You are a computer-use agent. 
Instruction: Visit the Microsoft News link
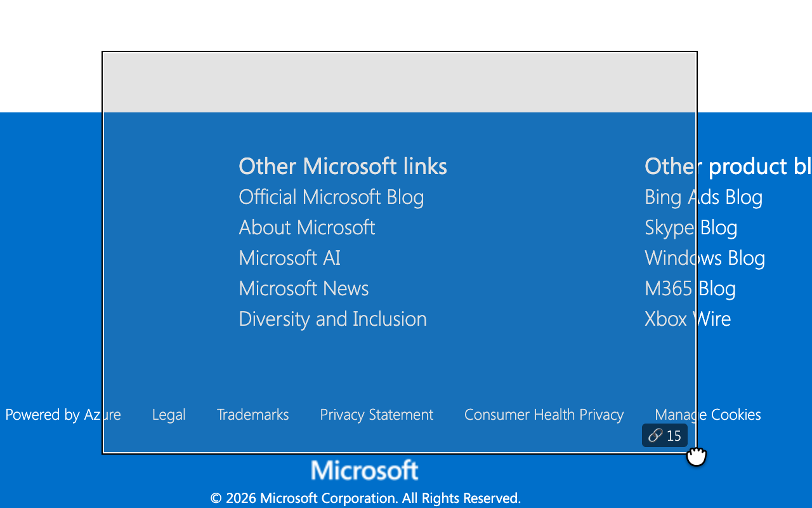pos(304,288)
